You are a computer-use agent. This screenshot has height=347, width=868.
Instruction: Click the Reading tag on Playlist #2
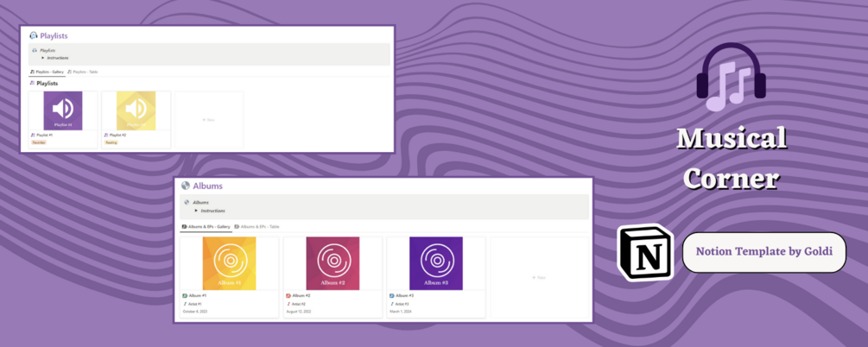tap(111, 142)
